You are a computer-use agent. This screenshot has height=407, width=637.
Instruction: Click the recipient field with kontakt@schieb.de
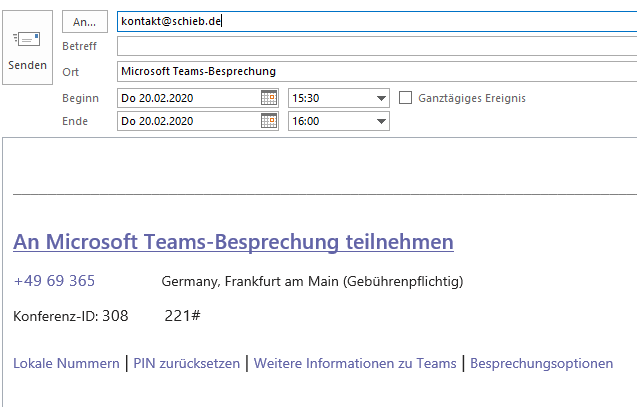[x=376, y=21]
